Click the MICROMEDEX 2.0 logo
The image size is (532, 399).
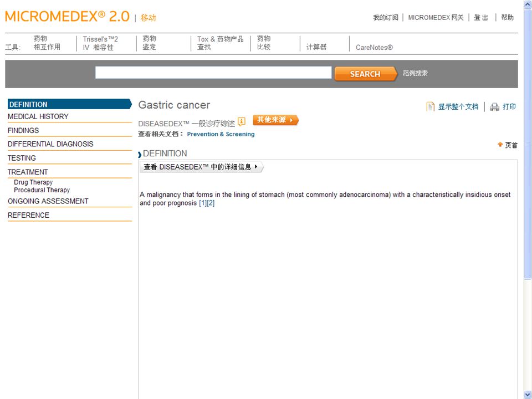click(x=67, y=16)
